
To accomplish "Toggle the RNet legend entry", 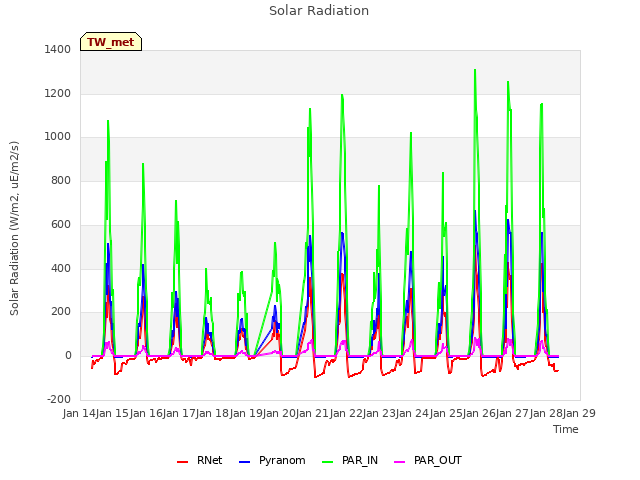I will click(200, 461).
